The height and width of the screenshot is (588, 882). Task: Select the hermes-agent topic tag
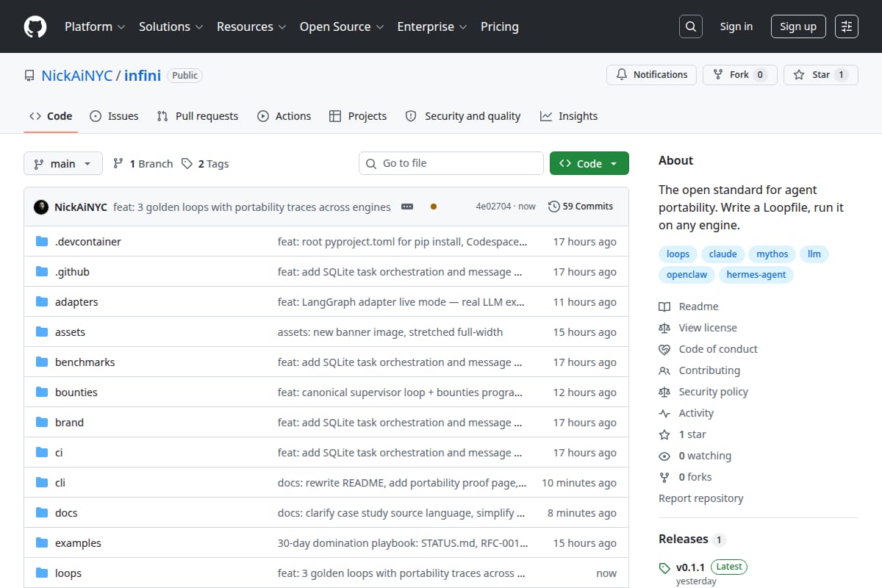coord(756,274)
